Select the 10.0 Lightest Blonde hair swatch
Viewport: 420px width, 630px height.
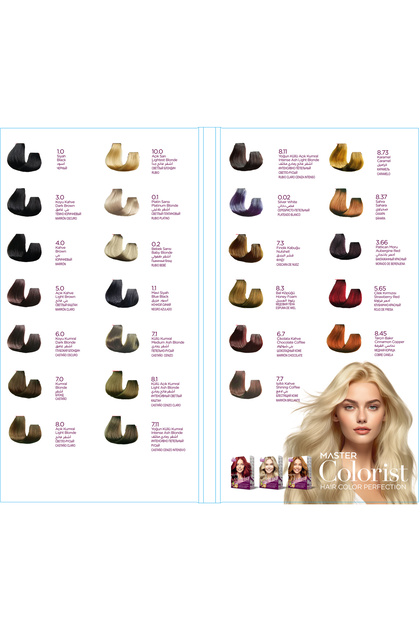coord(122,157)
